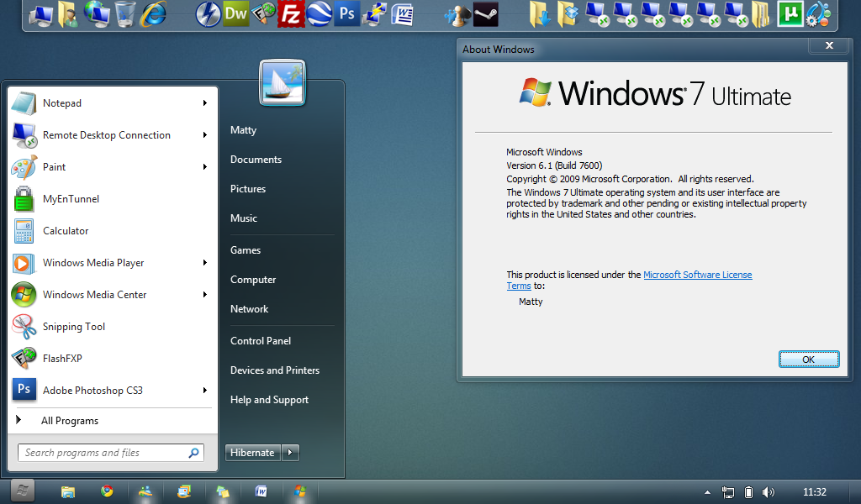Open Games from the Start menu
This screenshot has height=504, width=861.
tap(246, 250)
